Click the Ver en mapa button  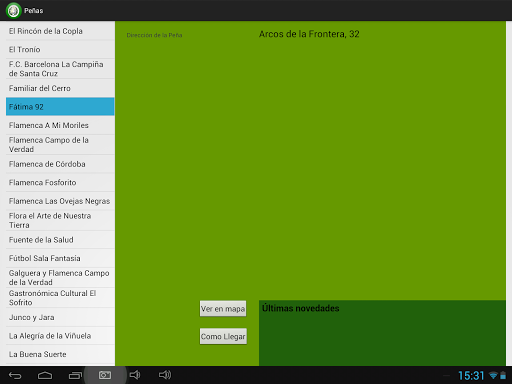point(223,309)
